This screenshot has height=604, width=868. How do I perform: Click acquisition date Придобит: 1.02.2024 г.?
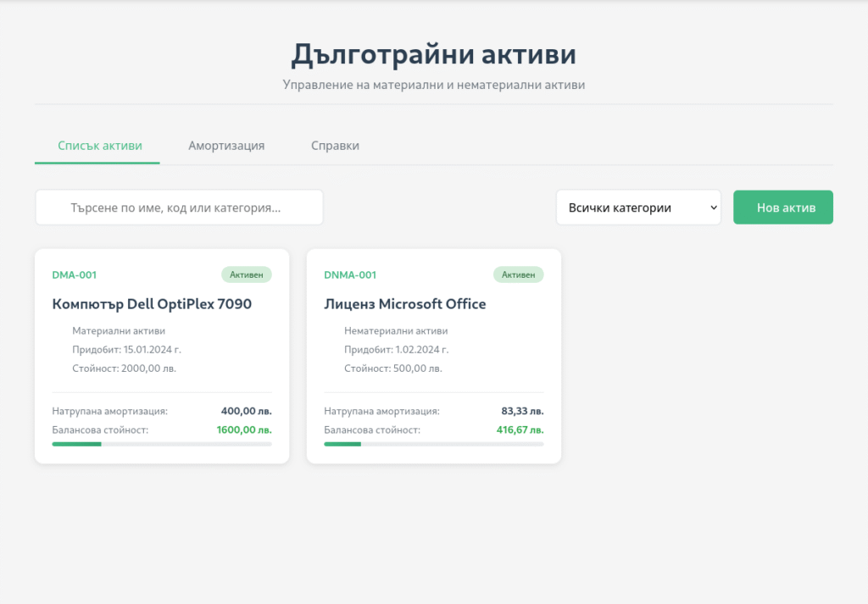coord(397,350)
